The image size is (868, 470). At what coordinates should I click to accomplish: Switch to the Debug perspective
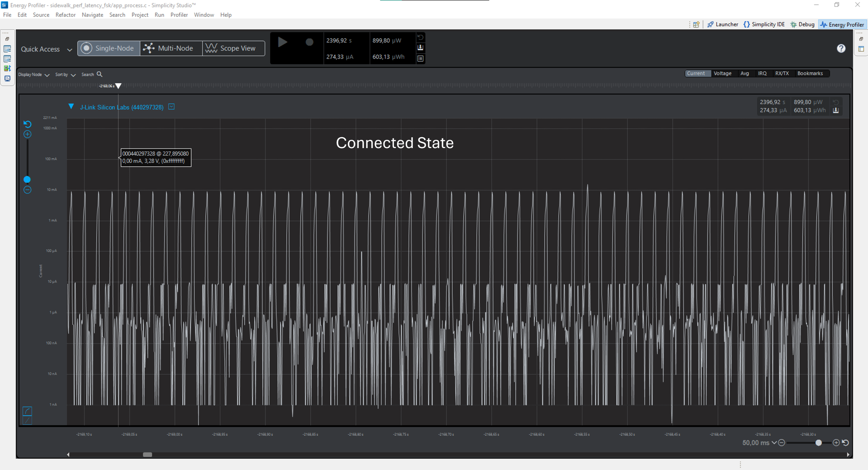pos(803,24)
